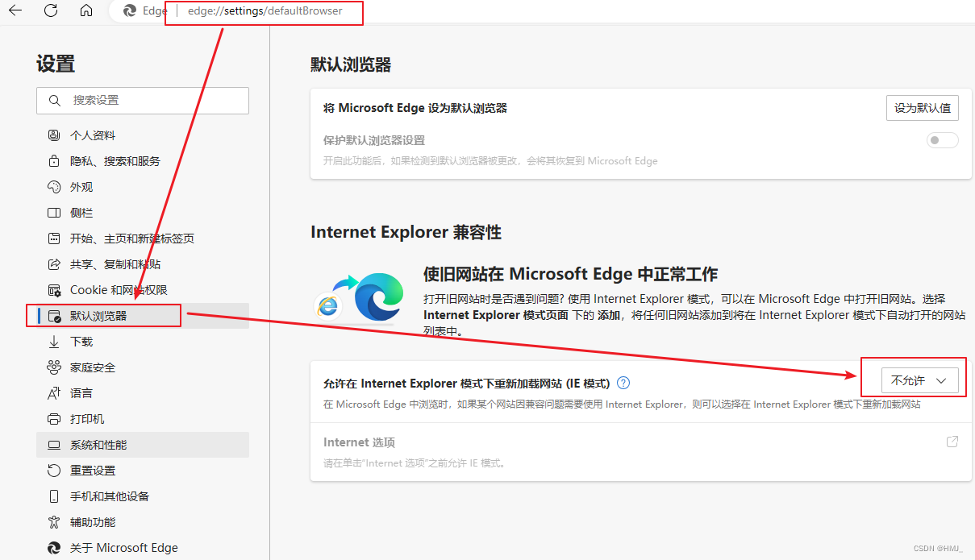Click the 侧栏 sidebar icon
The height and width of the screenshot is (560, 975).
[54, 213]
